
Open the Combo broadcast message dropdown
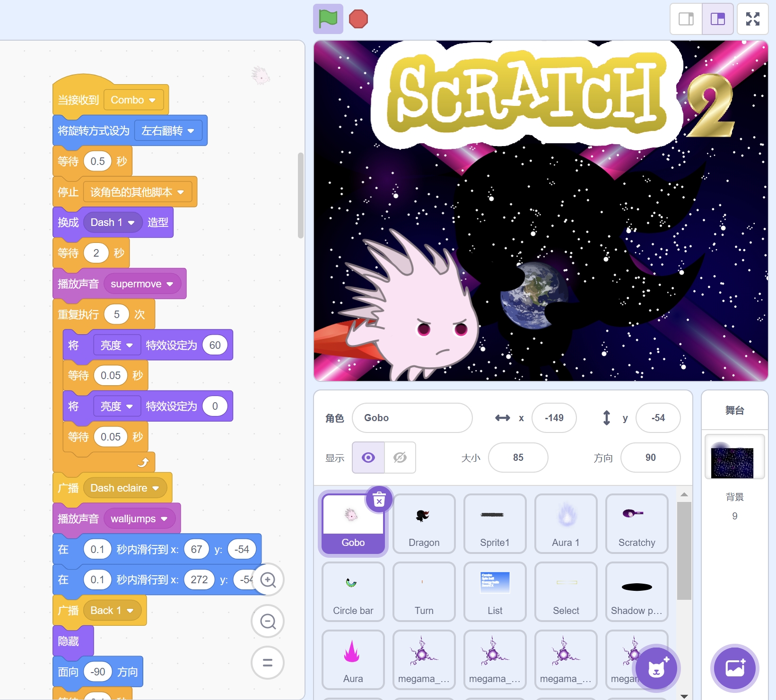(x=133, y=100)
